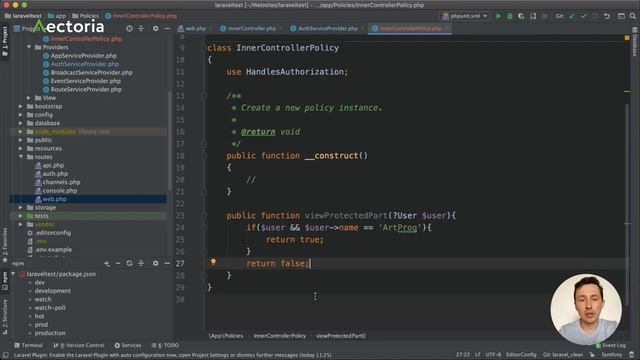Screen dimensions: 640x360
Task: Expand the database folder
Action: pos(20,123)
